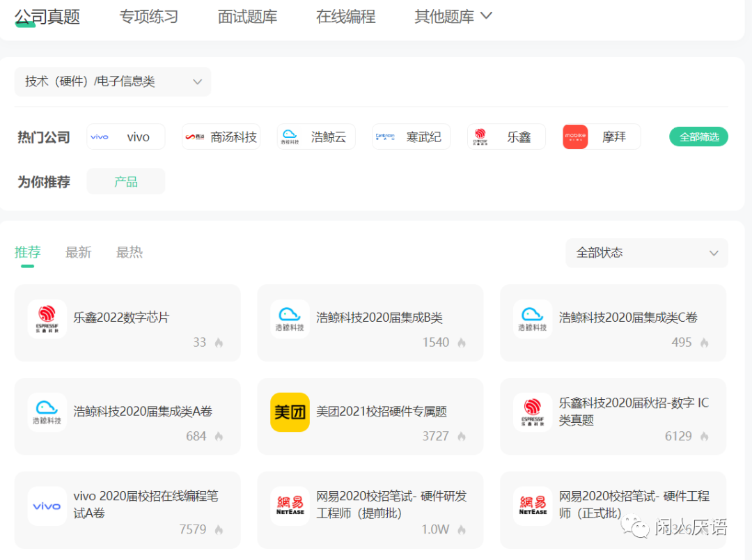Select the 产品 recommendation tag
The width and height of the screenshot is (752, 560).
[125, 181]
